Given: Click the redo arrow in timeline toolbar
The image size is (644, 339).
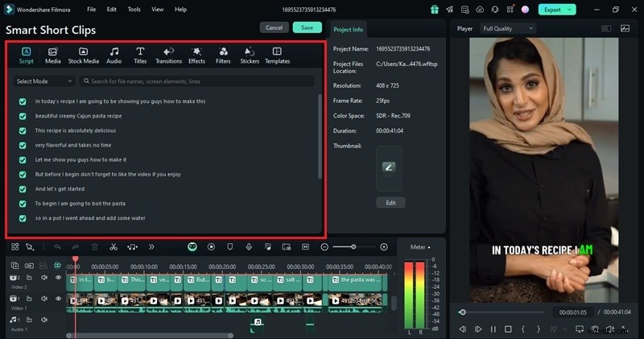Looking at the screenshot, I should pyautogui.click(x=76, y=247).
